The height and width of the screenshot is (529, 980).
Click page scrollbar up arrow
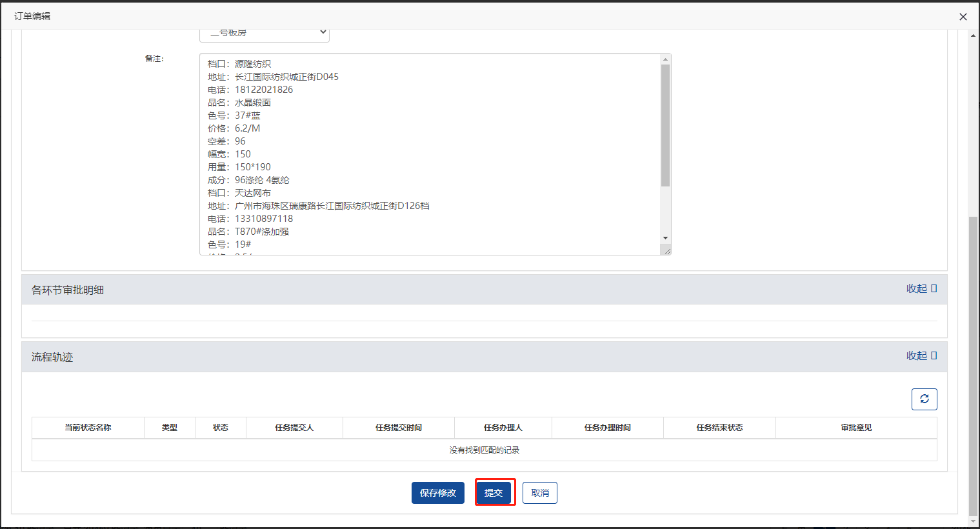click(x=973, y=35)
